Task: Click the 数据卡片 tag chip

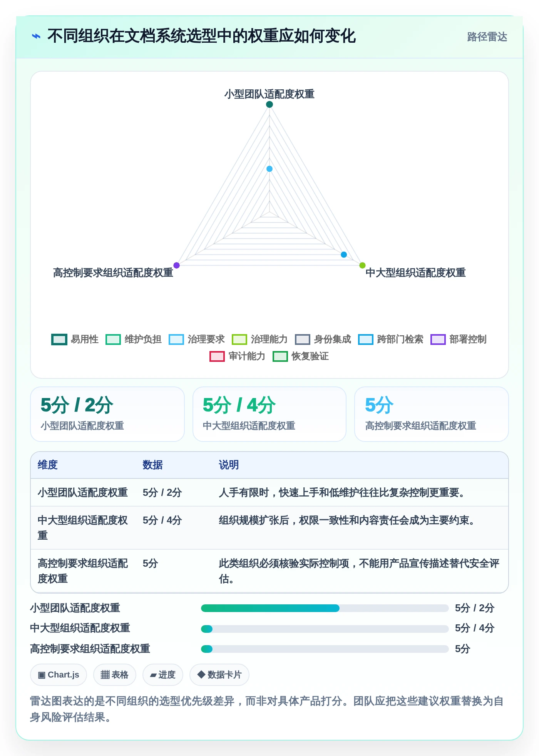Action: [x=219, y=675]
